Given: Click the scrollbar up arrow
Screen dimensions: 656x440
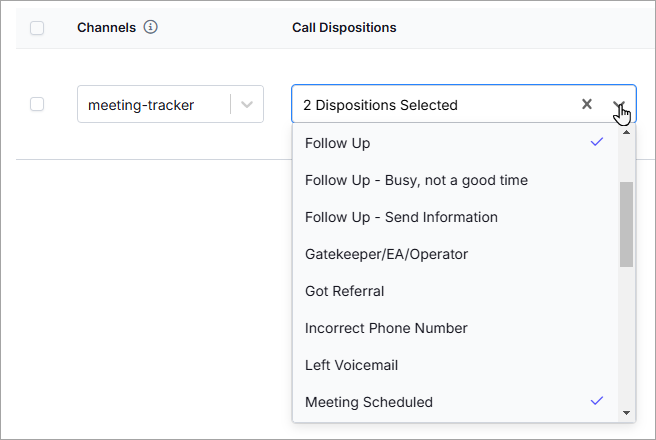Looking at the screenshot, I should point(626,133).
